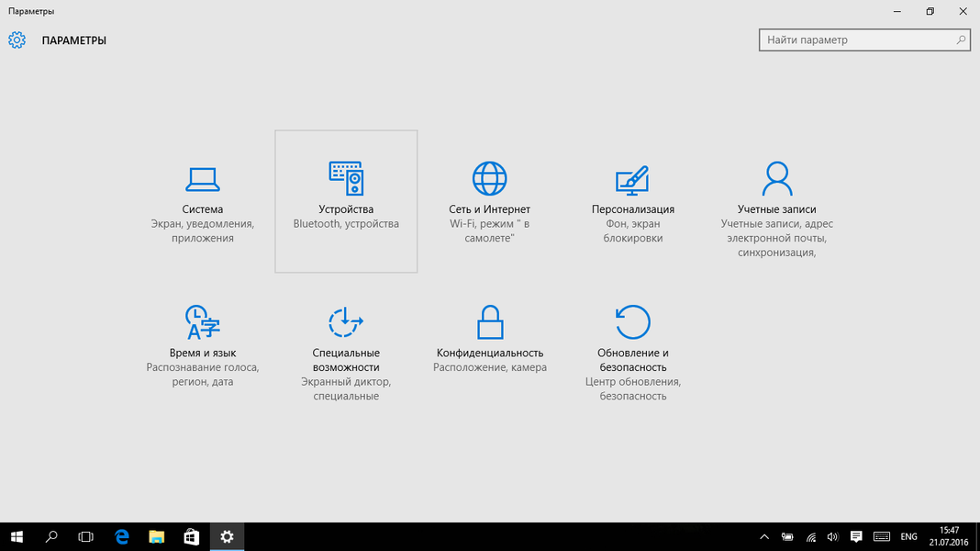Open the taskbar Task View button
Screen dimensions: 980x551
86,536
